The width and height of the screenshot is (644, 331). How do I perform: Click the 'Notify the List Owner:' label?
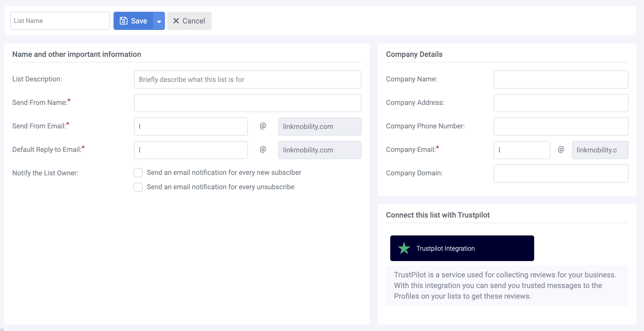coord(45,173)
